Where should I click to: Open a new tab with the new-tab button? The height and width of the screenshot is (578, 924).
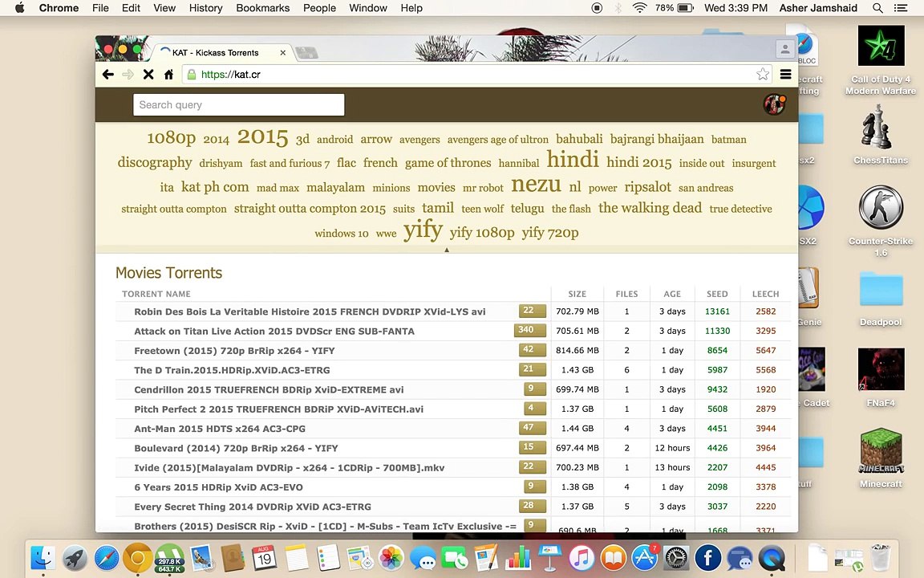306,52
